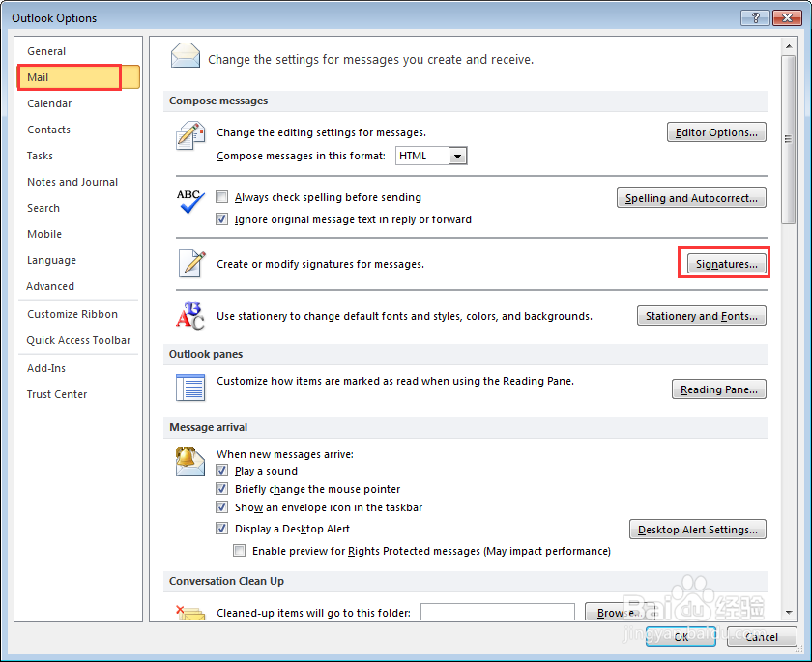Click the Help question mark button
812x662 pixels.
click(755, 17)
